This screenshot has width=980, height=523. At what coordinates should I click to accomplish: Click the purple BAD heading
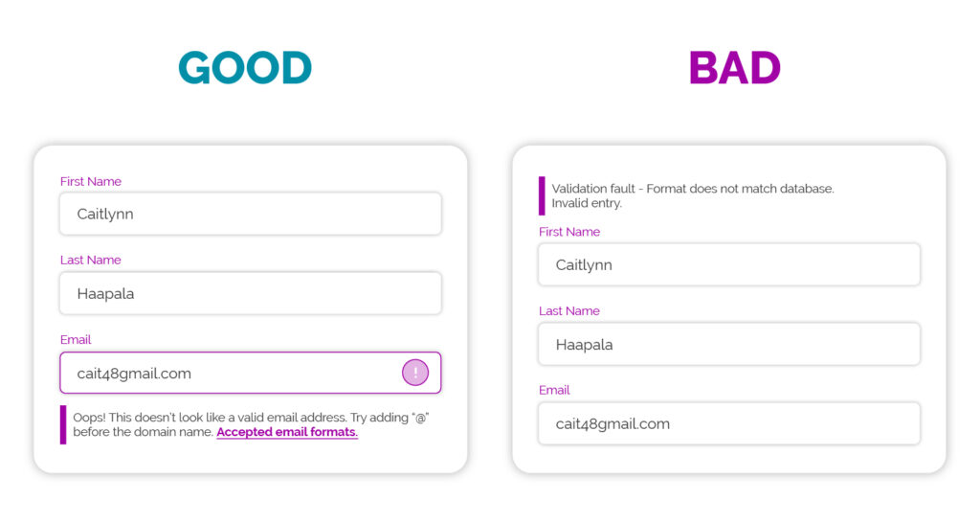[734, 68]
